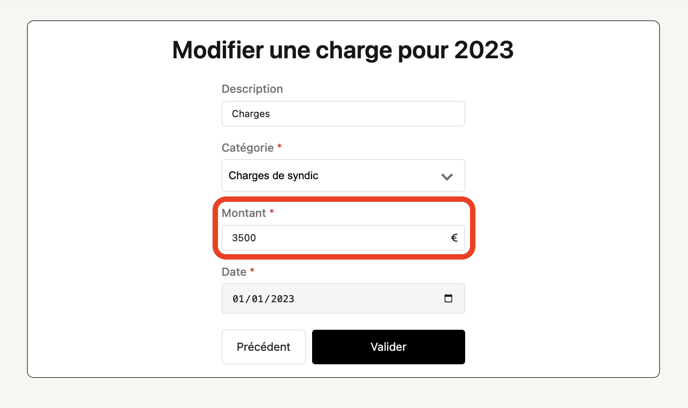Screen dimensions: 688x408
Task: Click the Date field label
Action: (234, 272)
